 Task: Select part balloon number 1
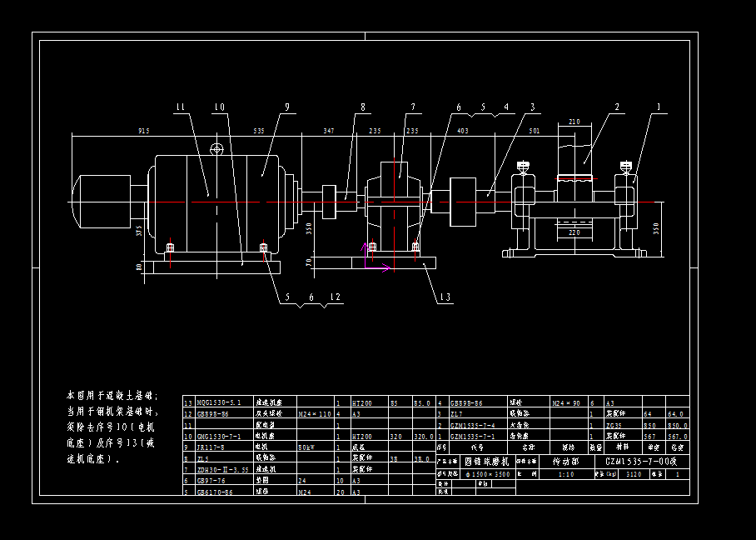(659, 107)
